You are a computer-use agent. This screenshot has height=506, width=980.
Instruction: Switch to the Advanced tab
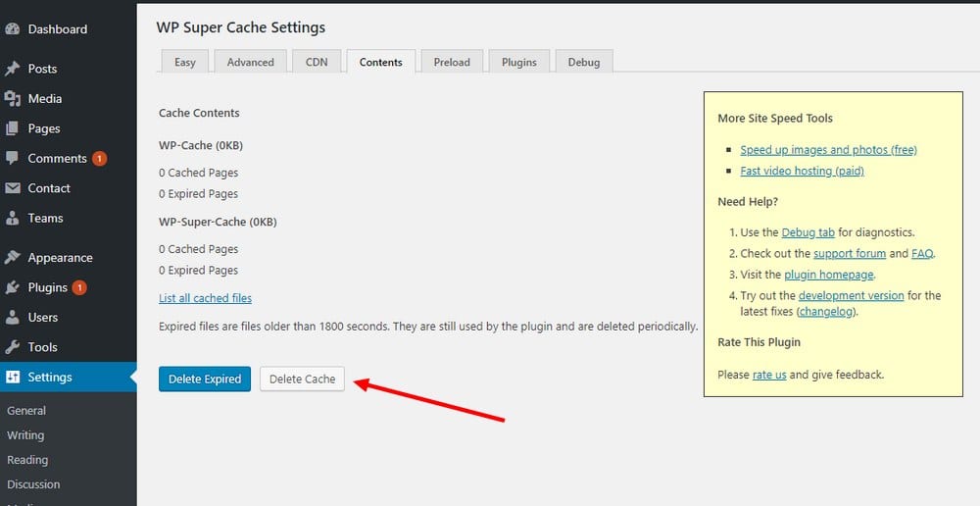251,62
